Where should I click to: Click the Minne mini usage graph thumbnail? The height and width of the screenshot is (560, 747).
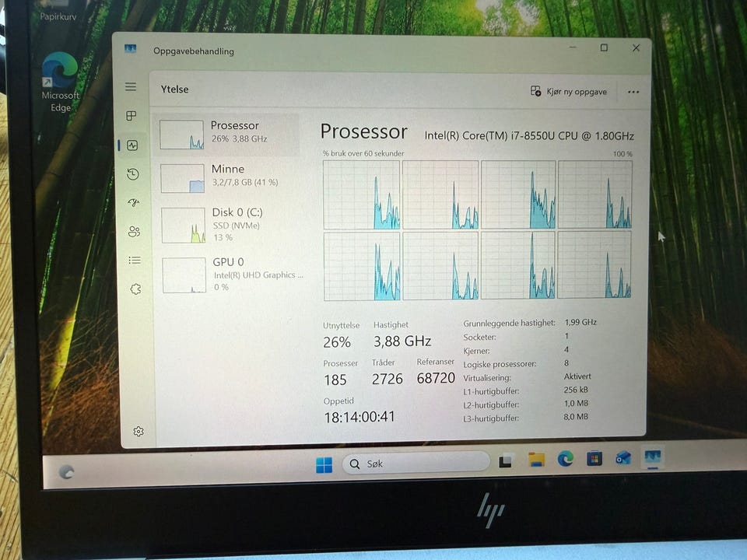point(182,178)
